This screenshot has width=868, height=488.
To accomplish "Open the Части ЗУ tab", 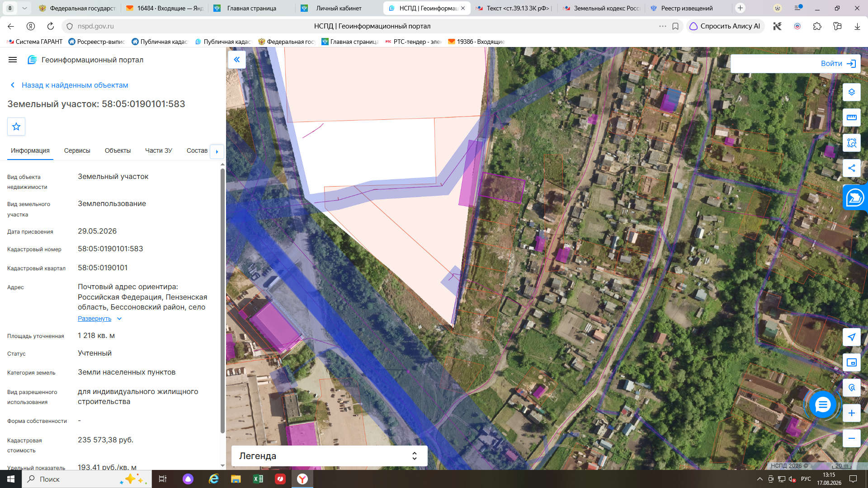I will [x=158, y=150].
